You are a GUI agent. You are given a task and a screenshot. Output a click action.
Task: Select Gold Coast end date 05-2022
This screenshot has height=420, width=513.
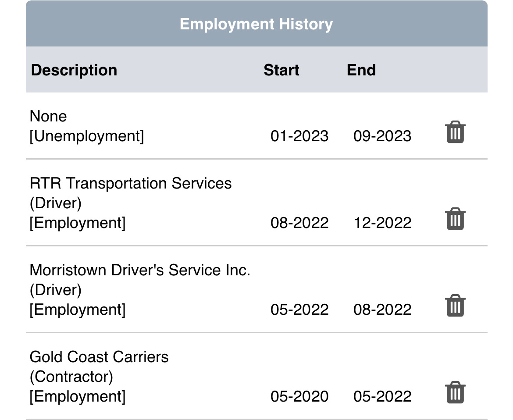[382, 396]
